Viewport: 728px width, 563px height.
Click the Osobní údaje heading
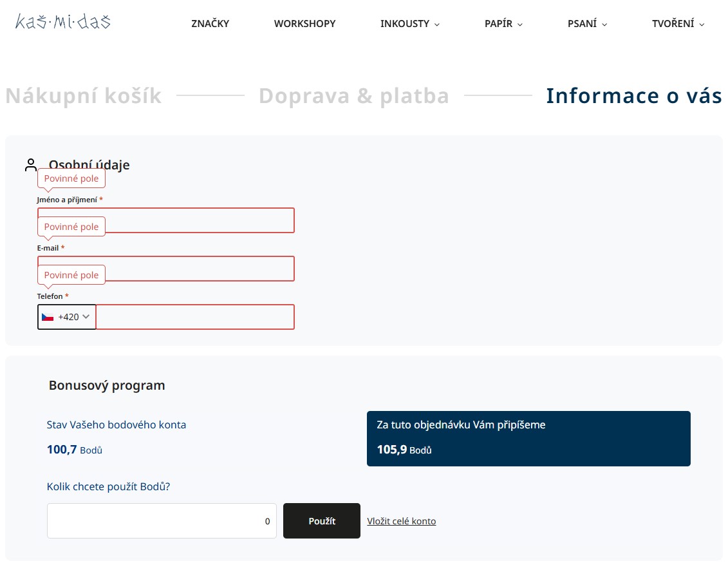pyautogui.click(x=89, y=165)
